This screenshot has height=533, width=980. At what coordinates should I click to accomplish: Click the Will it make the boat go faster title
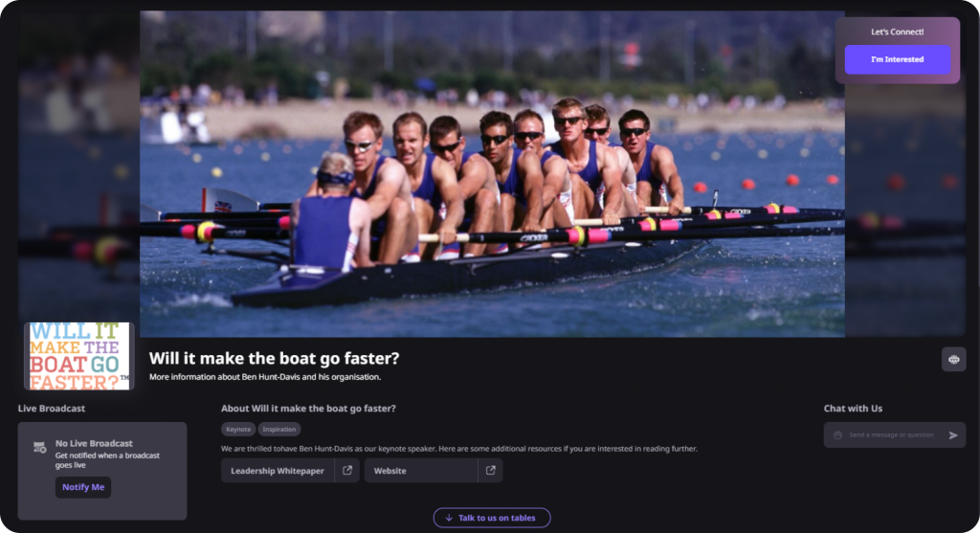[274, 358]
